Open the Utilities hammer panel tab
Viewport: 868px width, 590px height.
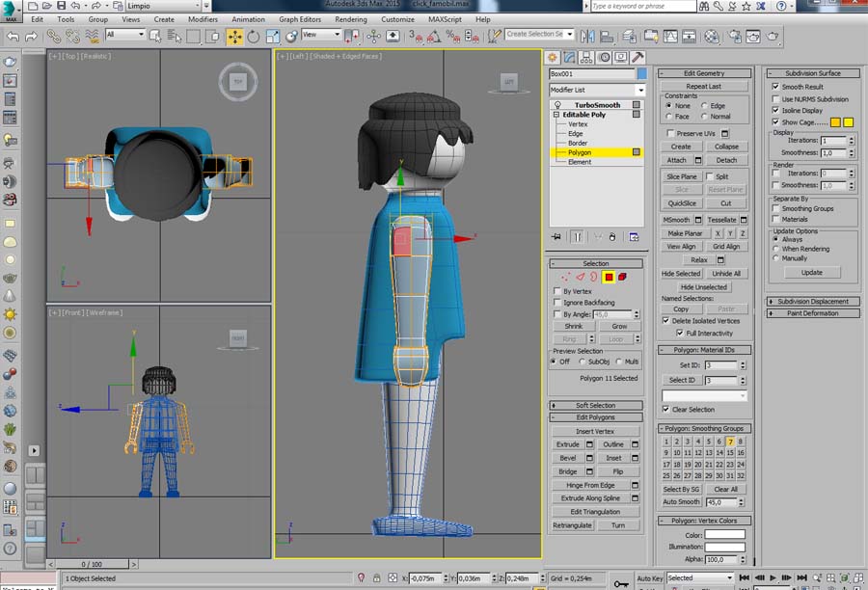coord(637,58)
